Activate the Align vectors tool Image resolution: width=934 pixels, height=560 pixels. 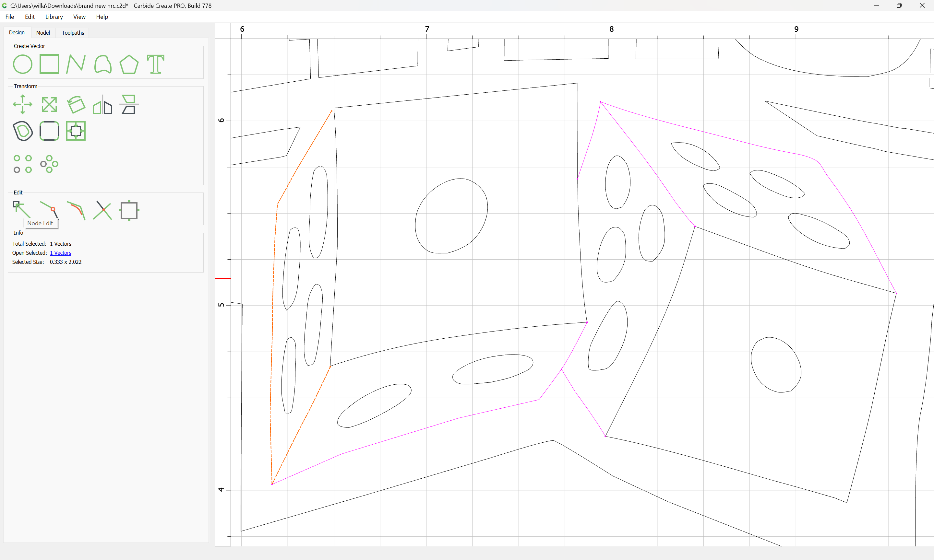click(x=129, y=105)
